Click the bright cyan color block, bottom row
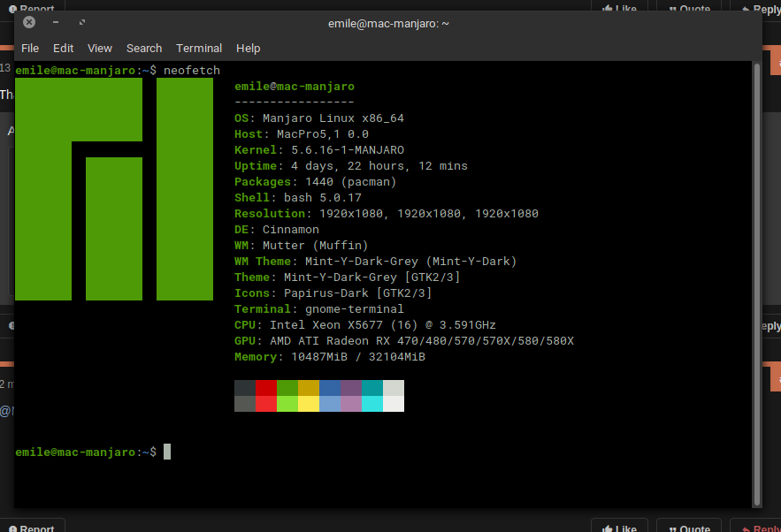Viewport: 781px width, 532px height. point(372,404)
